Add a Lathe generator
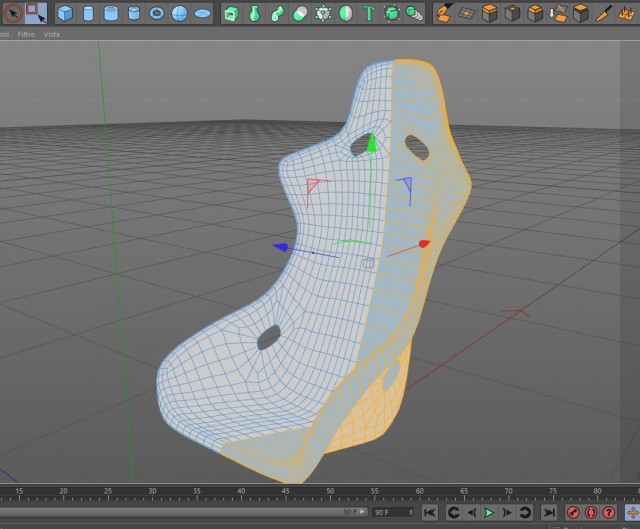Image resolution: width=640 pixels, height=529 pixels. [x=254, y=13]
